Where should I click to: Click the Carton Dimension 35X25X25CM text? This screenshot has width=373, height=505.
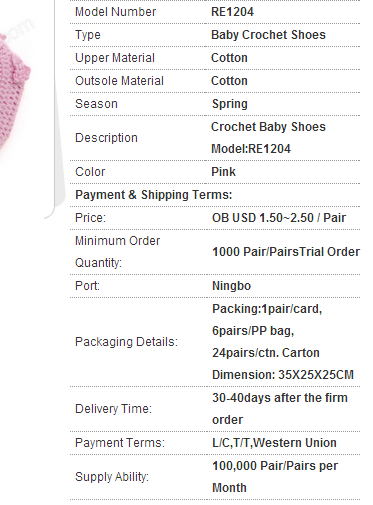pyautogui.click(x=283, y=364)
